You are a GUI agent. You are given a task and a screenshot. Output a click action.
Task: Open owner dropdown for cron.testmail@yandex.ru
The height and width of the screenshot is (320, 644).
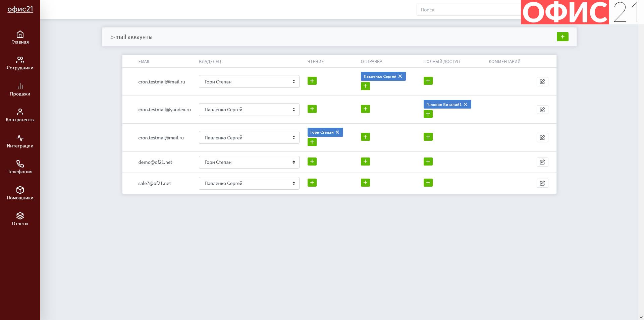pyautogui.click(x=249, y=110)
